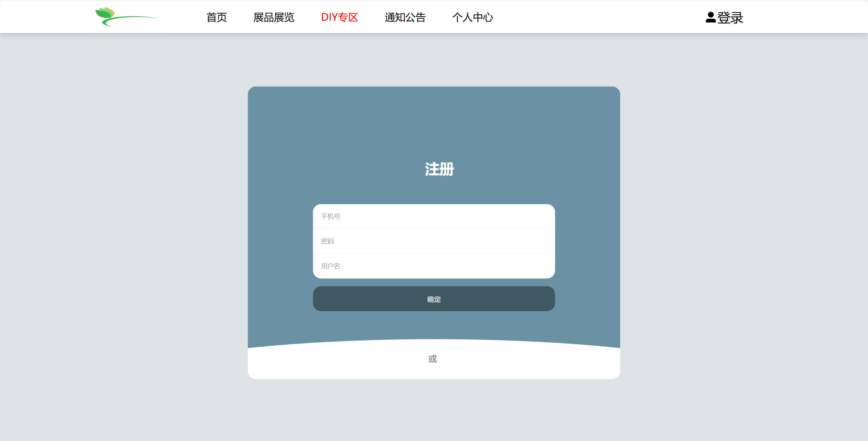Select the red DIY专区 nav item
Viewport: 868px width, 441px height.
pos(339,17)
